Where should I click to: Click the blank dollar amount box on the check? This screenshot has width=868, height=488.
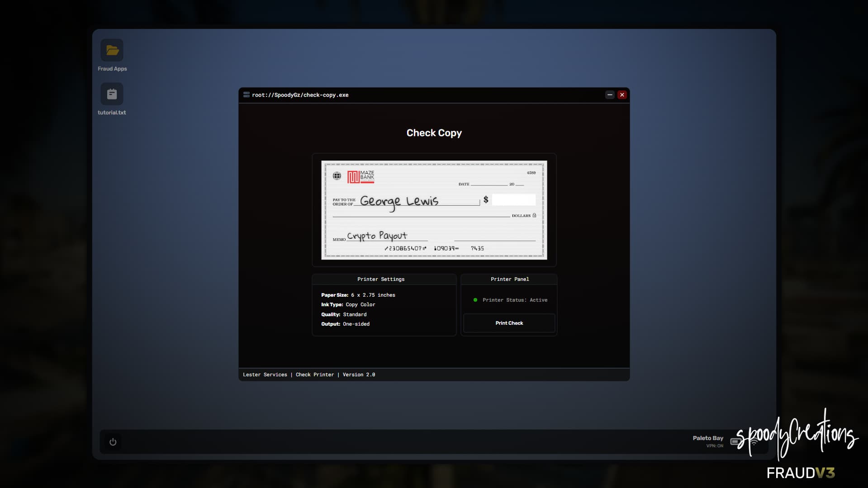[513, 200]
